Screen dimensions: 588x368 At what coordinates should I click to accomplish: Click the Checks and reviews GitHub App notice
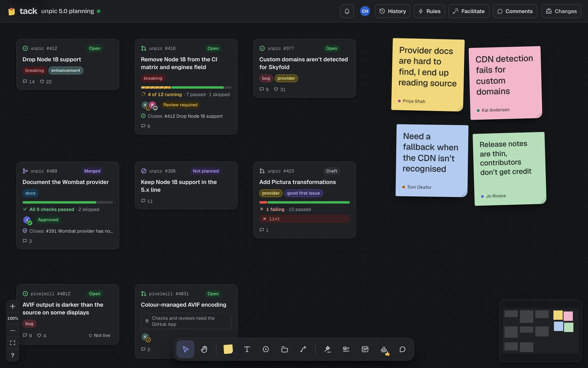click(x=186, y=321)
